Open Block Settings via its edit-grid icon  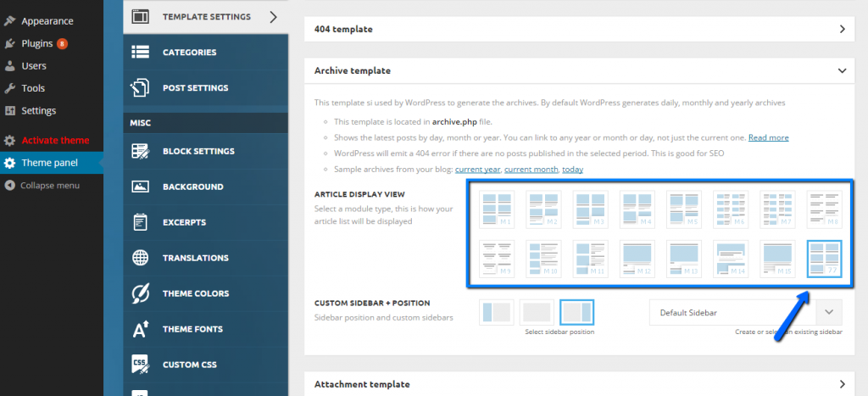pos(141,151)
